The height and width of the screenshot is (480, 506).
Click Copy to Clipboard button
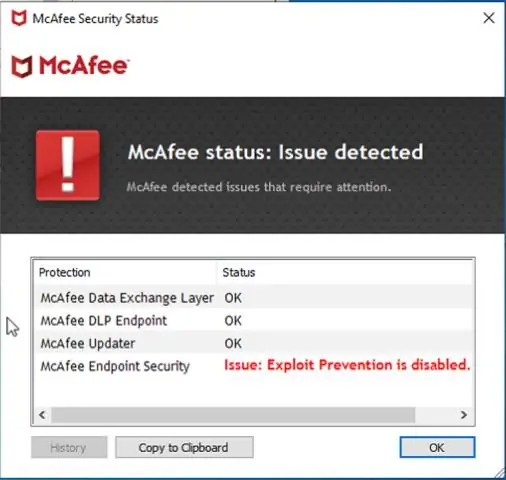184,447
